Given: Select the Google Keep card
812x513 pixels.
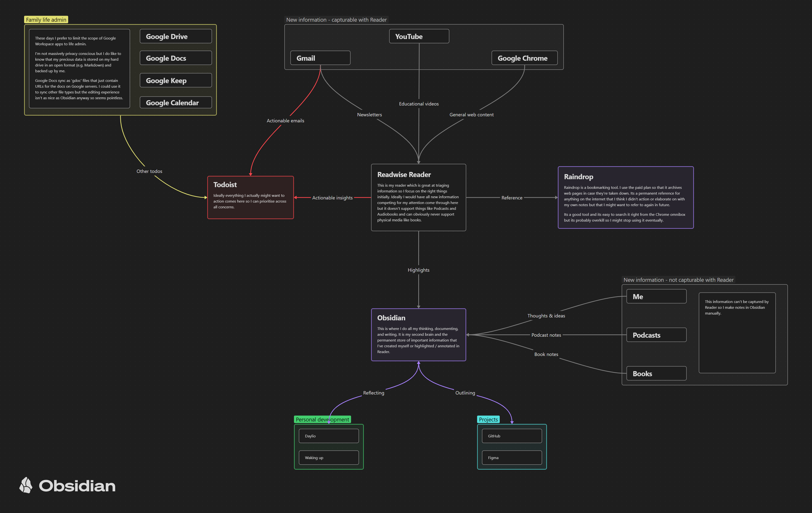Looking at the screenshot, I should pyautogui.click(x=176, y=80).
